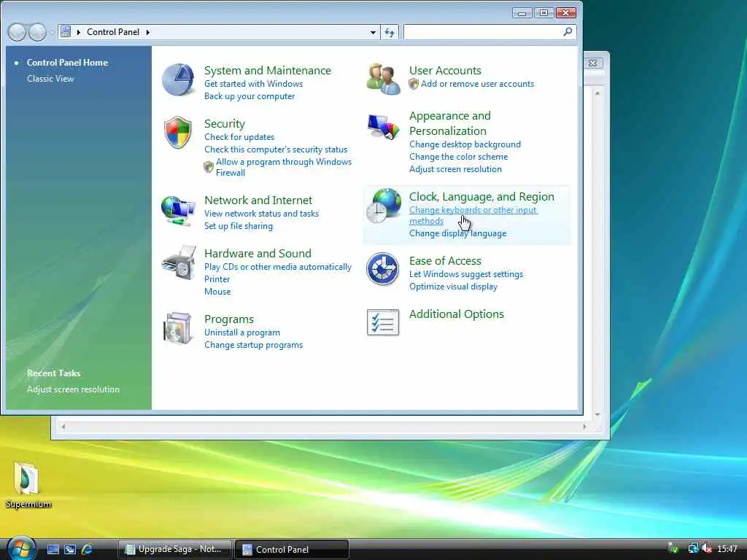Open the Programs box icon

tap(178, 327)
